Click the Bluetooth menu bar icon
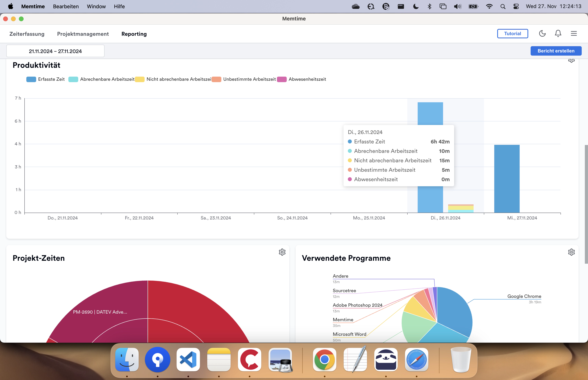 pos(429,6)
